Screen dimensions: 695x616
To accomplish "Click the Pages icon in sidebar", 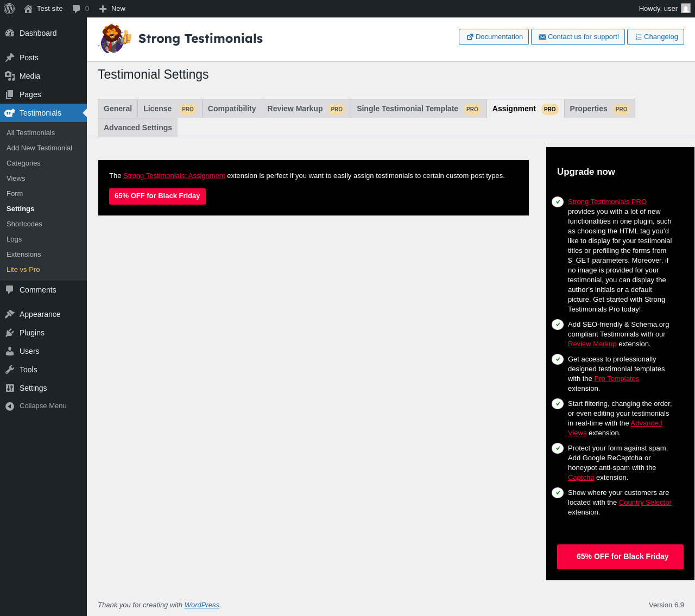I will tap(10, 94).
